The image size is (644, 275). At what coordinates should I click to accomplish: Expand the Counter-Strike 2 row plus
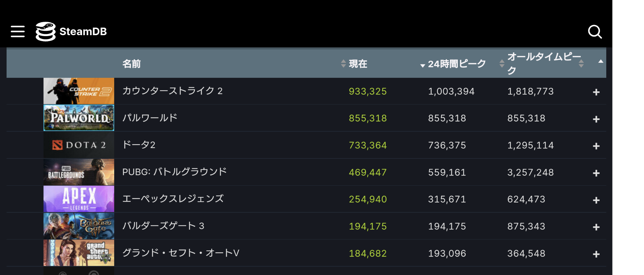pos(596,92)
